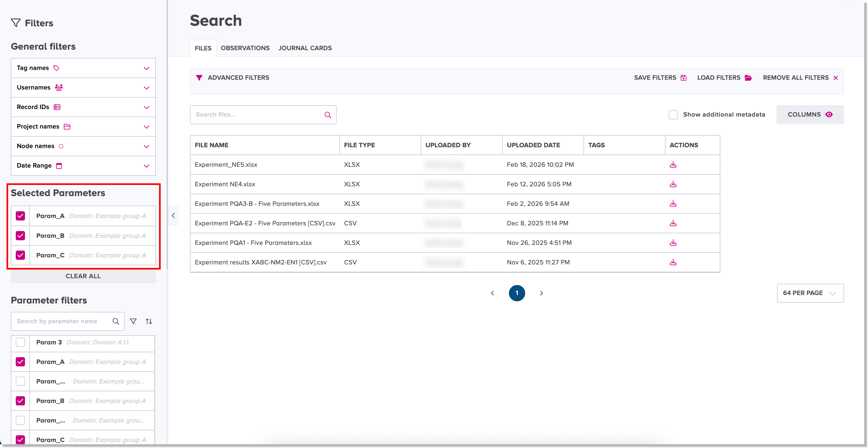Click date Dec 8, 2025 11:14 PM
Screen dimensions: 868x448
(537, 223)
